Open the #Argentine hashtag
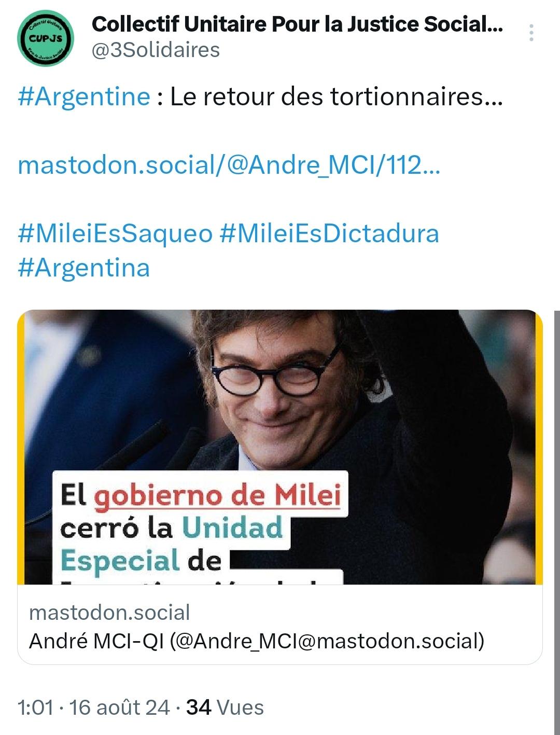The width and height of the screenshot is (560, 735). coord(84,97)
